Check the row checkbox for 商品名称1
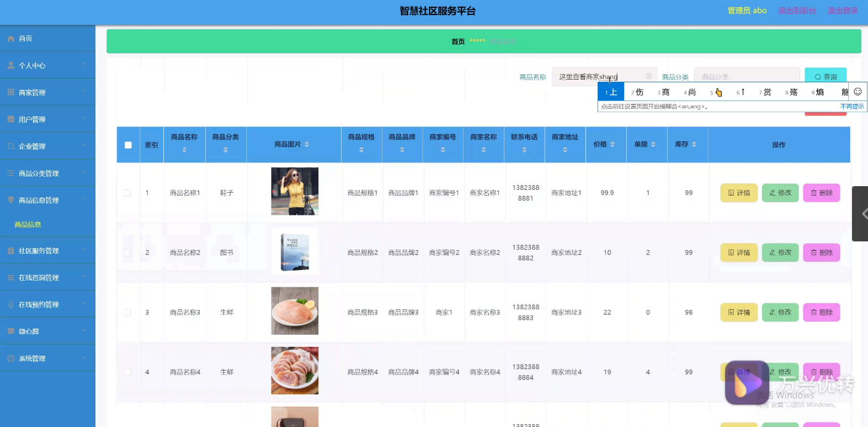This screenshot has height=427, width=868. 127,193
